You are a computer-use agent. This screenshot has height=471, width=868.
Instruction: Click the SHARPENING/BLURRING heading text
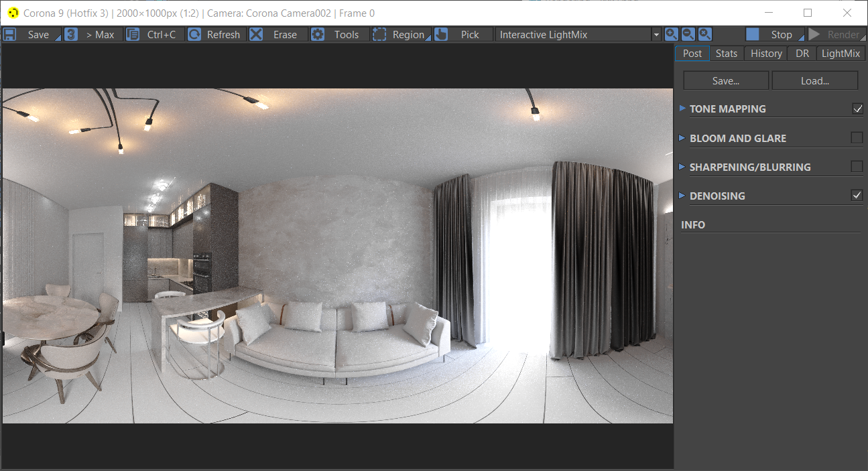[750, 167]
